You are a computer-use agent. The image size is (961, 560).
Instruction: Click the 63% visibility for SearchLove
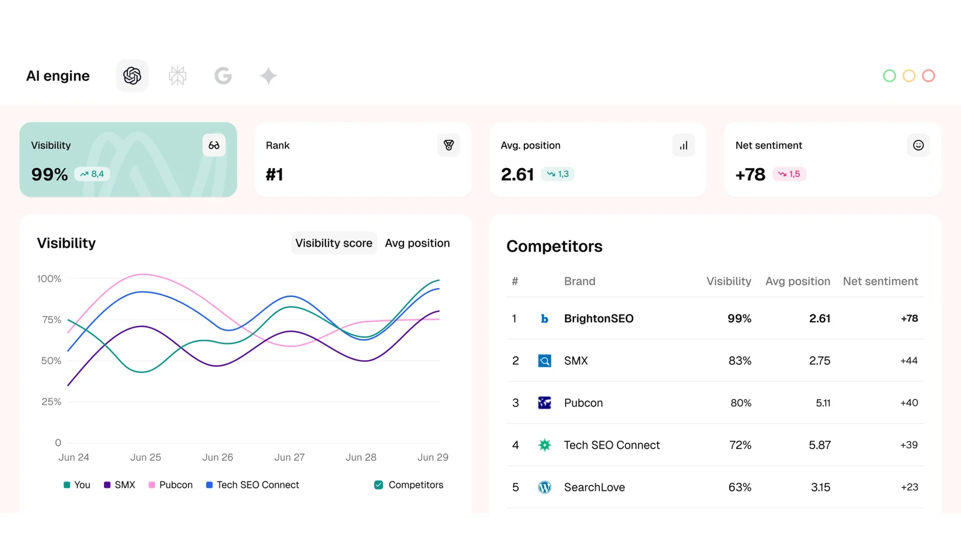pos(740,487)
